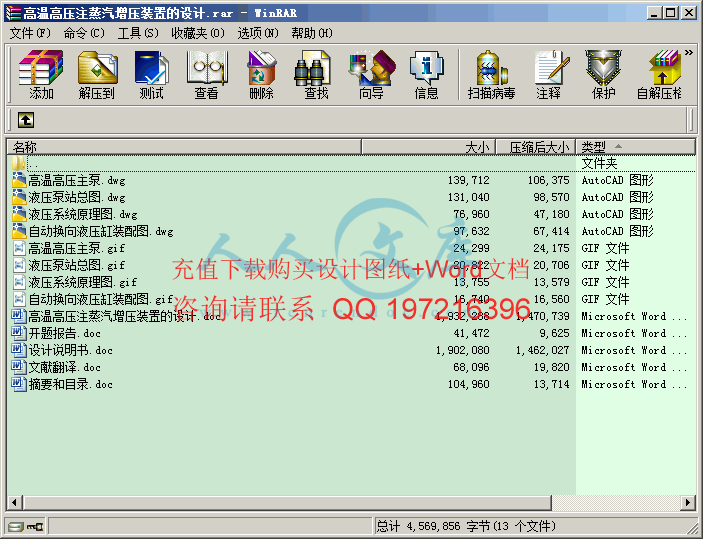
Task: Open the 查看 (View) toolbar icon
Action: coord(207,74)
